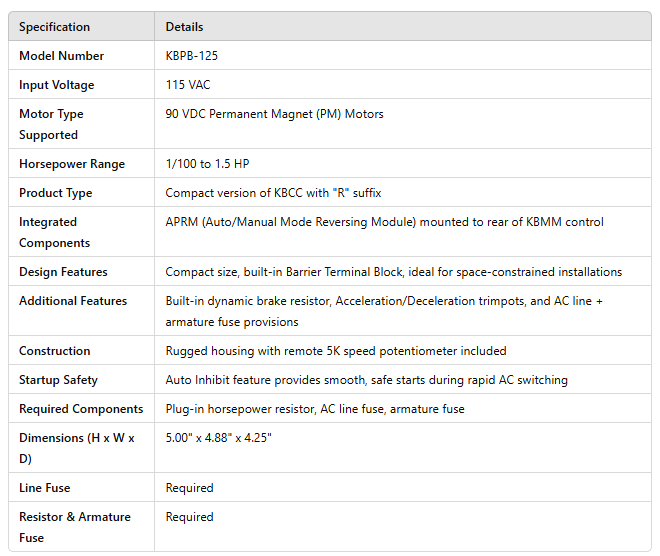
Task: Select the APRM reversing module description
Action: coord(384,222)
